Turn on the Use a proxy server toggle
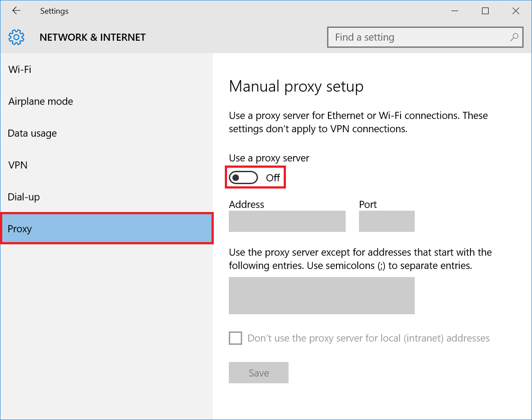 [243, 178]
